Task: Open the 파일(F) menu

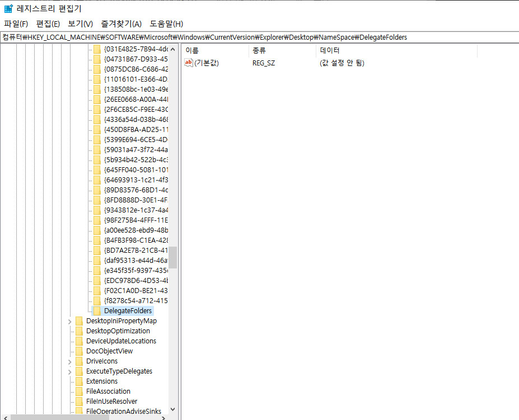Action: [16, 24]
